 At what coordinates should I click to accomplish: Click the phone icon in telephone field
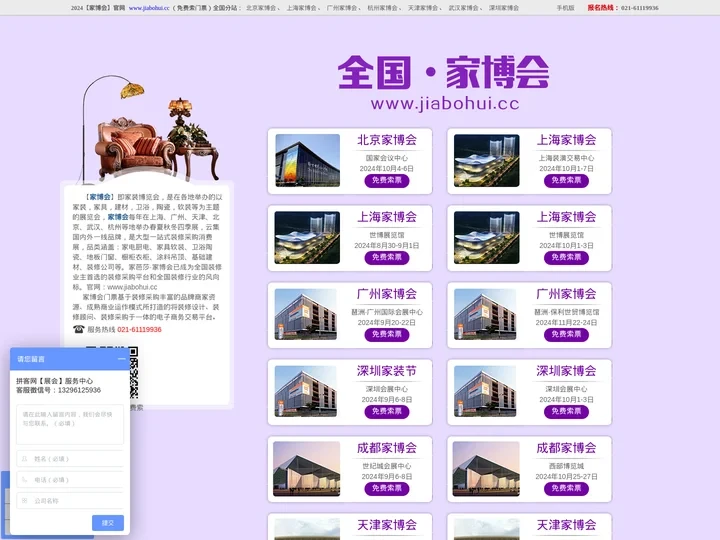tap(23, 480)
